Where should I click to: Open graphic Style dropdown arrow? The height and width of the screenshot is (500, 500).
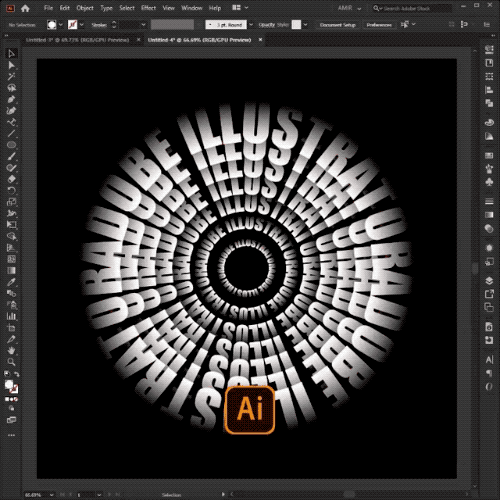point(305,25)
